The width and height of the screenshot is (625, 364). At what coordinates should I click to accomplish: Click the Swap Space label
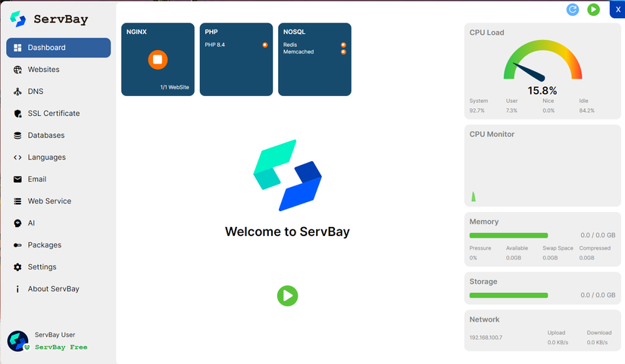[558, 248]
